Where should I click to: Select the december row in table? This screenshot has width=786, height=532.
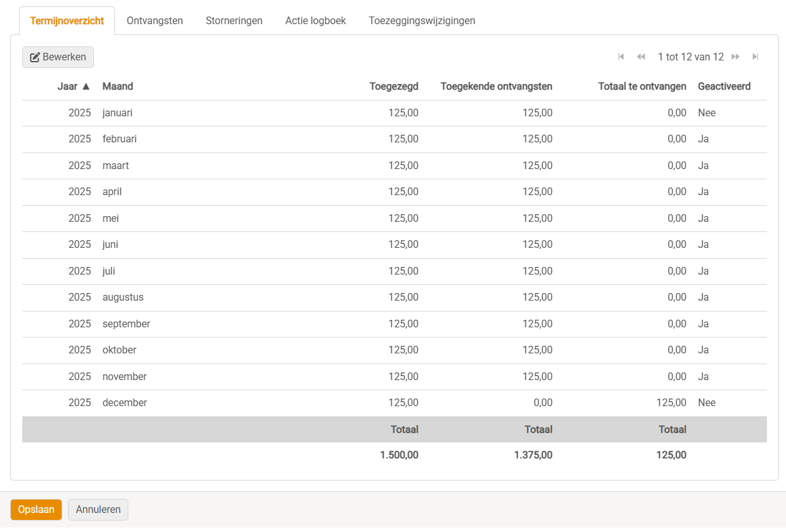[x=125, y=403]
